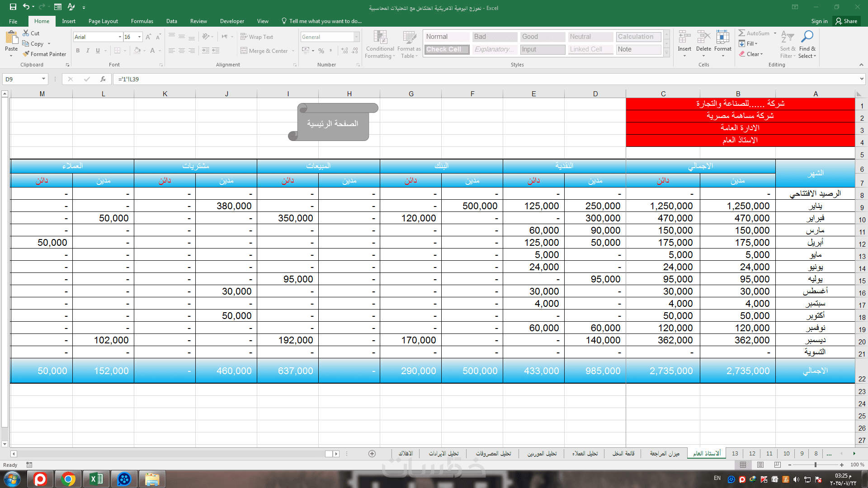Screen dimensions: 868x488
Task: Expand the Name Box dropdown arrow
Action: pyautogui.click(x=43, y=79)
